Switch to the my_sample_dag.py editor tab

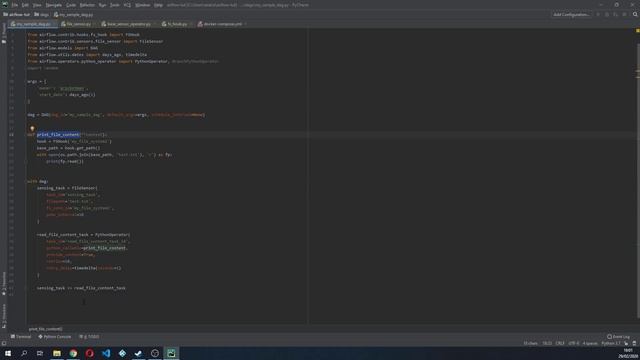click(x=33, y=24)
